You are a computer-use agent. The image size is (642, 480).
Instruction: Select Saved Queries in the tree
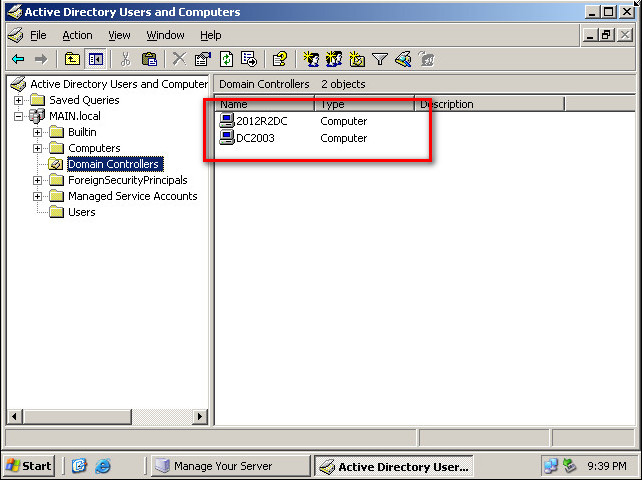84,100
